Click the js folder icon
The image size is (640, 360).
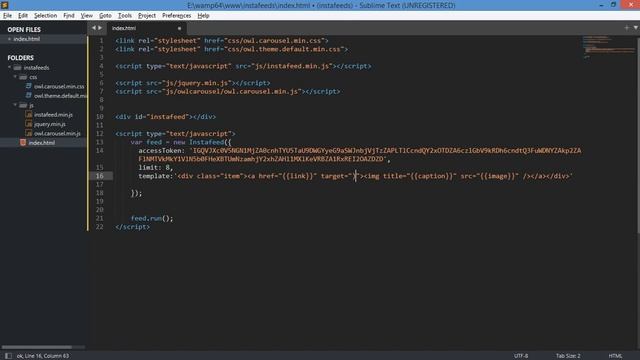pyautogui.click(x=23, y=105)
